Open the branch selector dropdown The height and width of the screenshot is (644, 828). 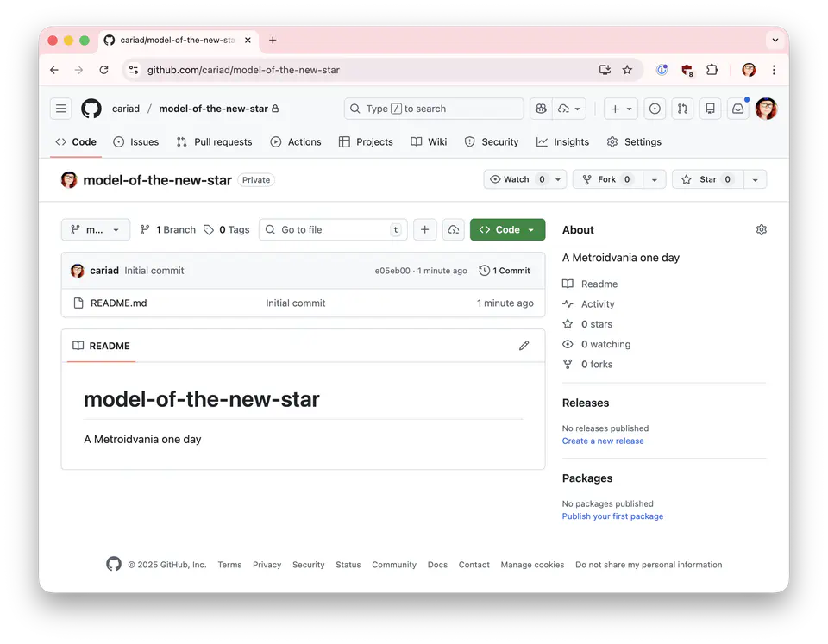tap(95, 229)
